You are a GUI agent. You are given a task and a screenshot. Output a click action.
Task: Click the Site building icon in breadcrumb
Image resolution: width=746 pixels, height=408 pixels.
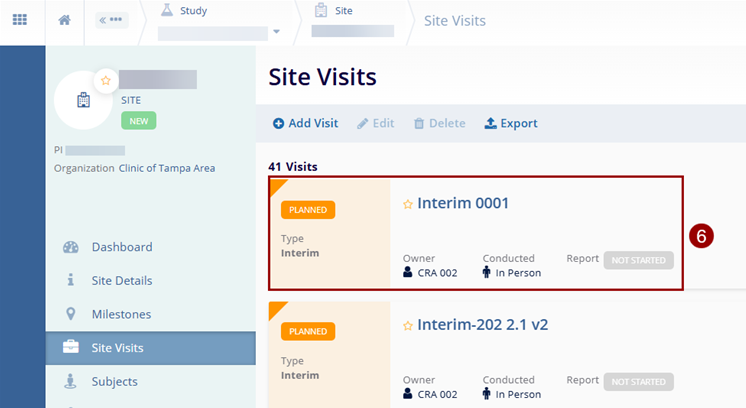tap(320, 11)
